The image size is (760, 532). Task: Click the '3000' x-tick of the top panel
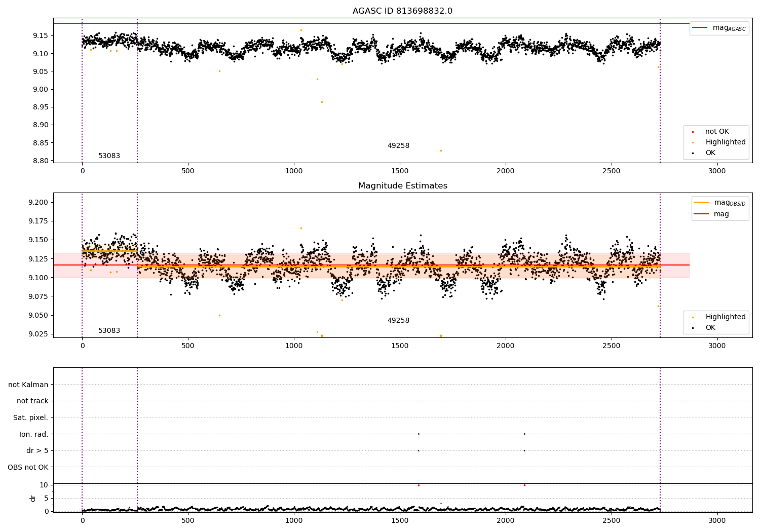[x=717, y=171]
